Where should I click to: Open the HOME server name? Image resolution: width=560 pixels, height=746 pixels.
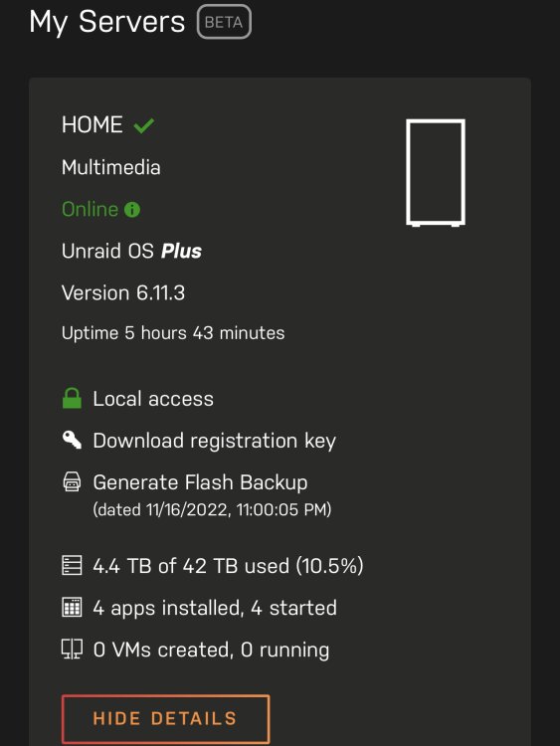(93, 125)
